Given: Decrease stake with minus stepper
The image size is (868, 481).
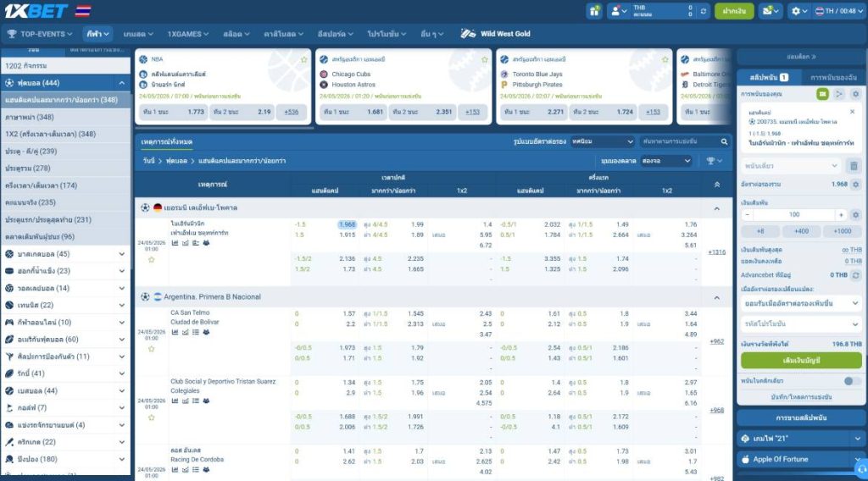Looking at the screenshot, I should tap(748, 214).
